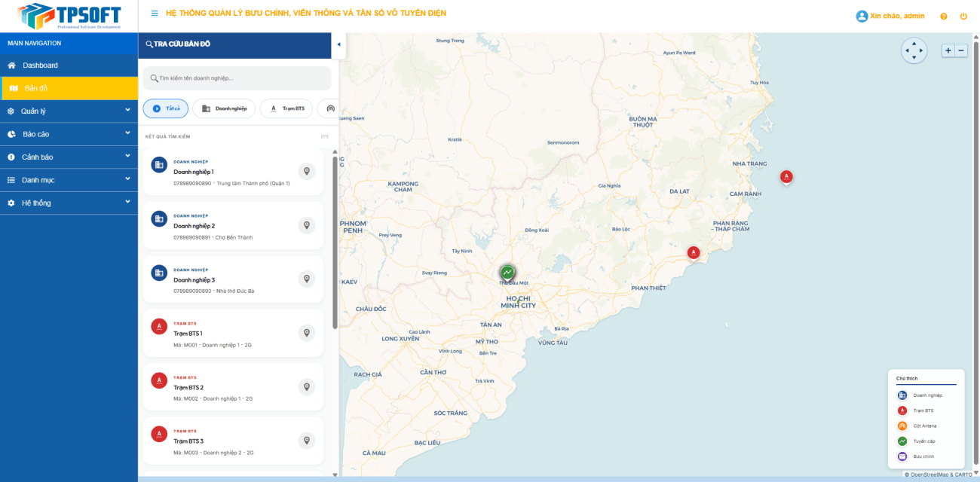
Task: Open the 'Doanh nghiệp 3' result card
Action: tap(226, 279)
